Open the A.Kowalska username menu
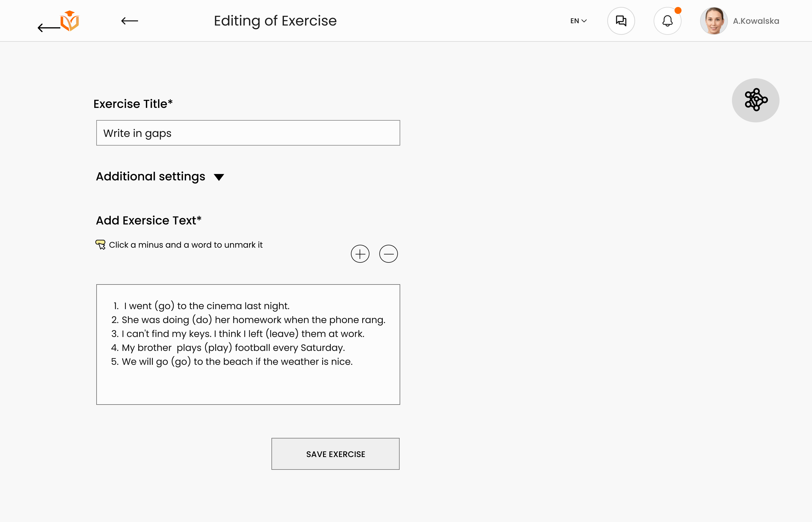This screenshot has height=522, width=812. (x=756, y=21)
